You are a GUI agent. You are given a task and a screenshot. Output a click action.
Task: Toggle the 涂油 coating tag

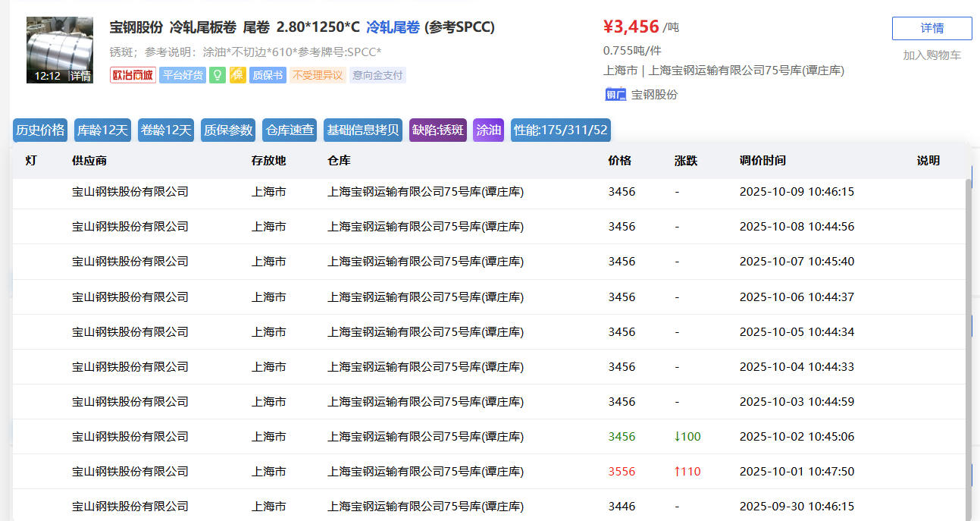coord(488,130)
